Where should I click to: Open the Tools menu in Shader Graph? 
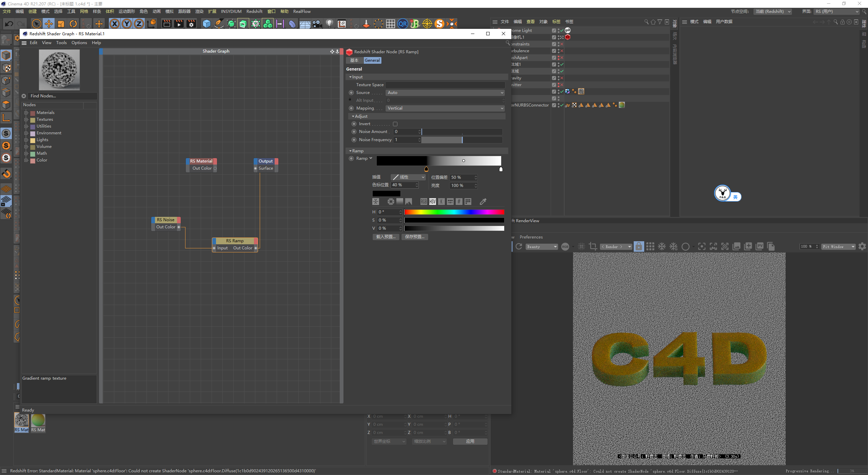click(61, 43)
